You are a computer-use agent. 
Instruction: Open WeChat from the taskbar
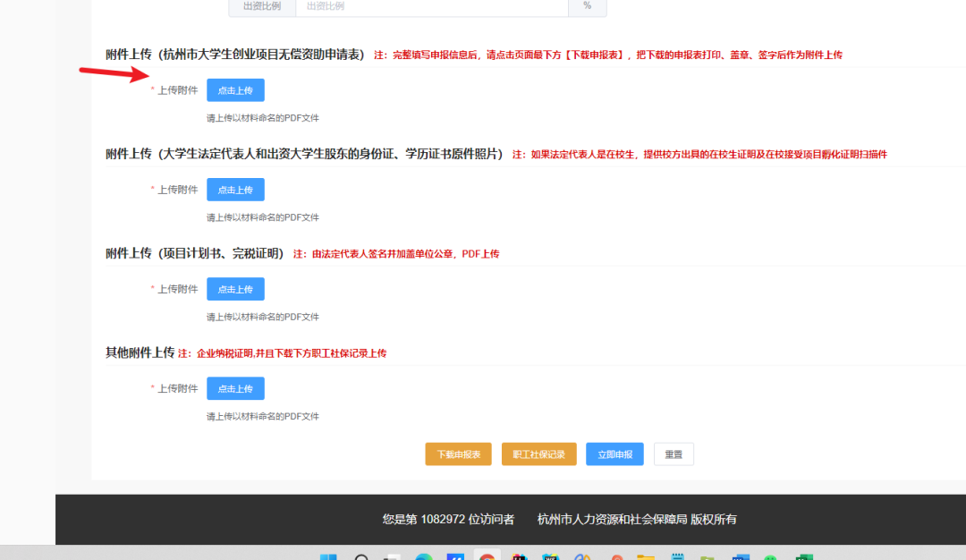pyautogui.click(x=772, y=556)
